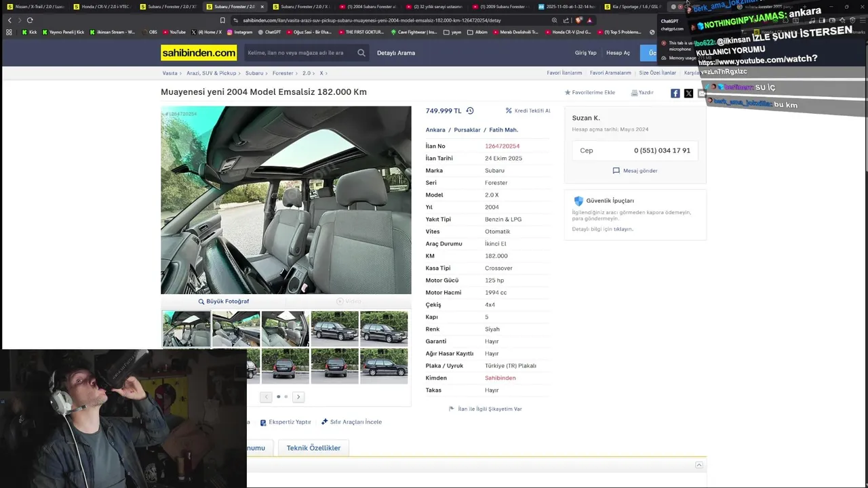Click the Yazdır printer icon
Image resolution: width=868 pixels, height=488 pixels.
(634, 93)
